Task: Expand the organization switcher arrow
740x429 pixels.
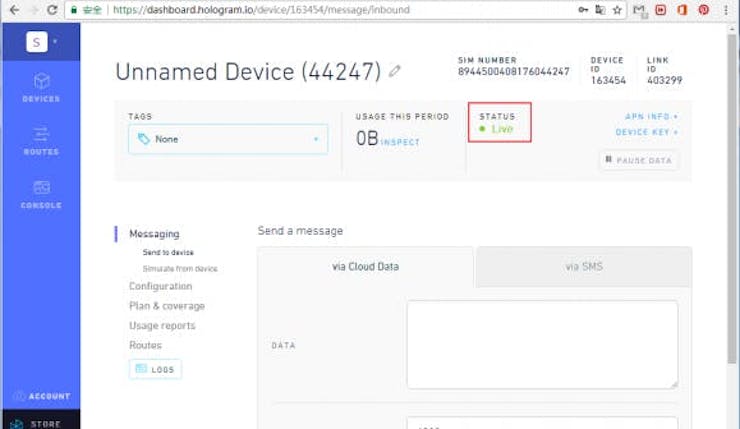Action: pyautogui.click(x=55, y=42)
